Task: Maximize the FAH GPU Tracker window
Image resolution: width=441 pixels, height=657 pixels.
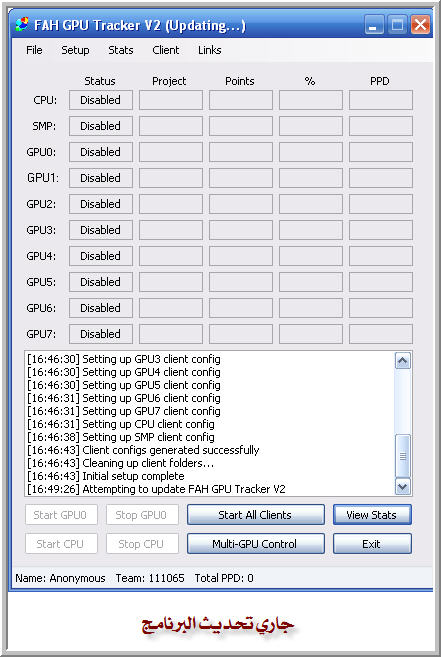Action: coord(397,25)
